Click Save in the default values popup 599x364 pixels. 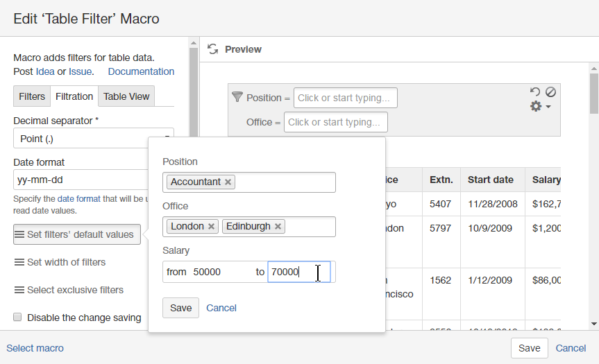pyautogui.click(x=180, y=308)
